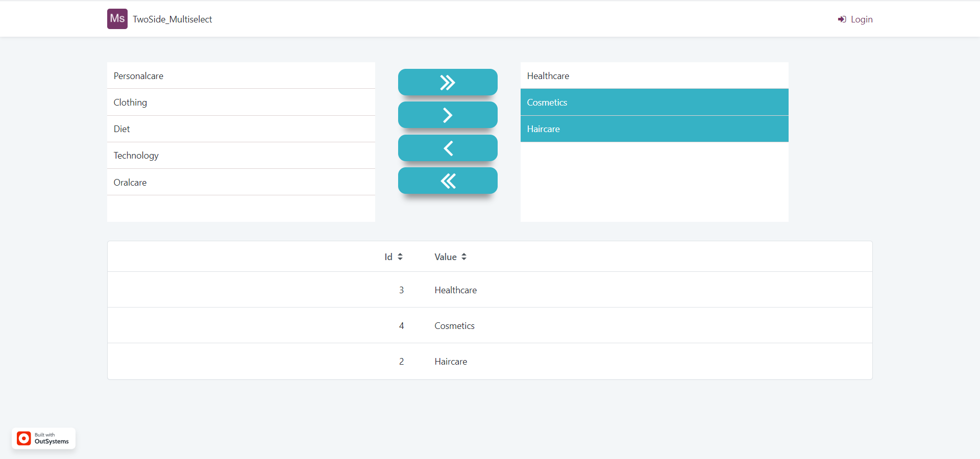Click Healthcare cell in the table
This screenshot has height=459, width=980.
point(456,290)
